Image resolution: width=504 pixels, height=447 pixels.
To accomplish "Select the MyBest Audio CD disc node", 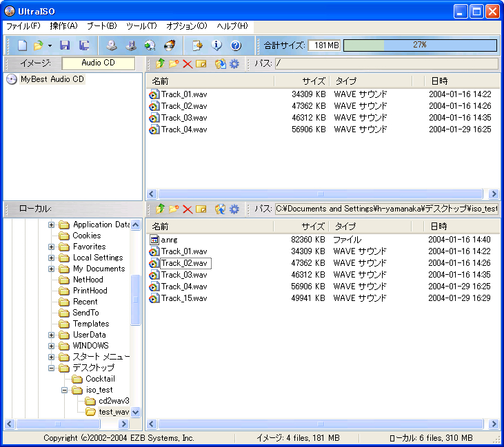I will point(52,79).
